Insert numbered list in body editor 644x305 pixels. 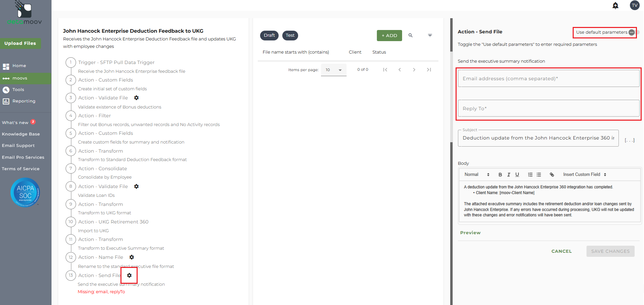click(x=530, y=175)
